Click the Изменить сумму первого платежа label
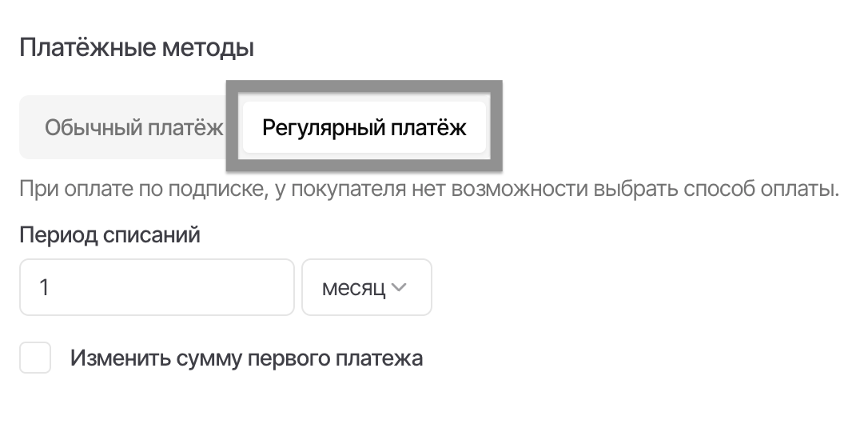This screenshot has width=868, height=424. (x=246, y=358)
